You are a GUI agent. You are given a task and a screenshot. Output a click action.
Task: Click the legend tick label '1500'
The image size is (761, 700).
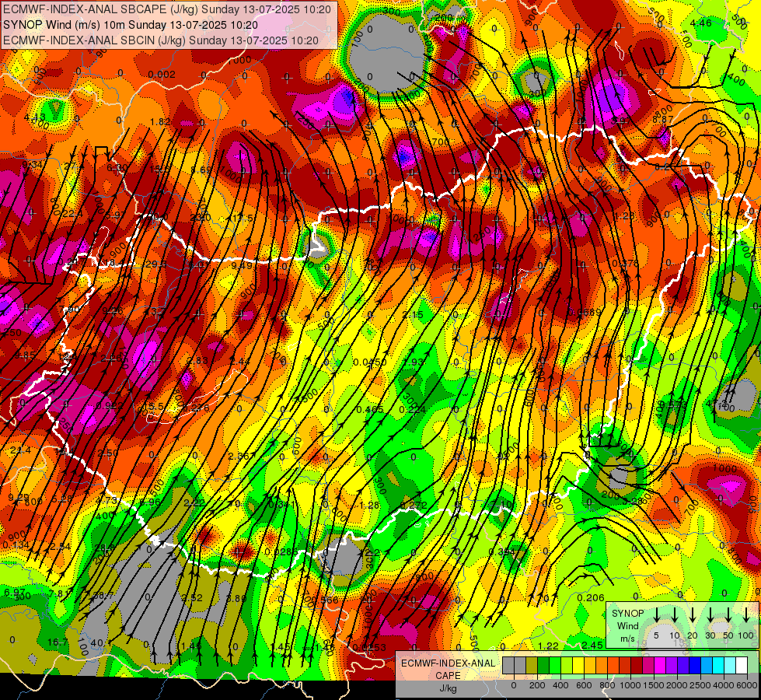pos(654,685)
